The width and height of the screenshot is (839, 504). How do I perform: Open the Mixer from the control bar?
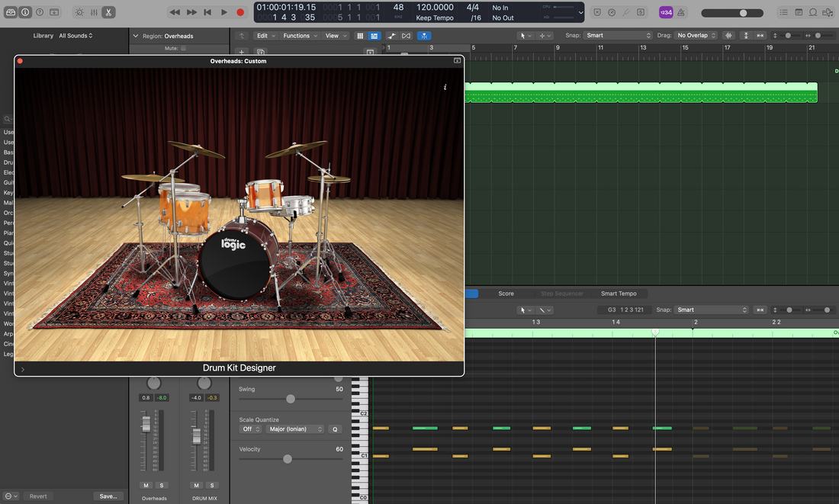[x=94, y=12]
